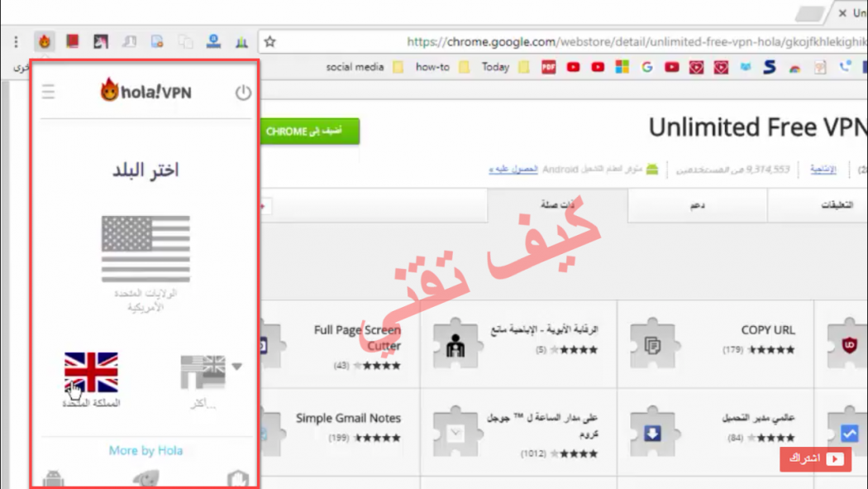
Task: Click the parental control figure extension icon
Action: 455,344
